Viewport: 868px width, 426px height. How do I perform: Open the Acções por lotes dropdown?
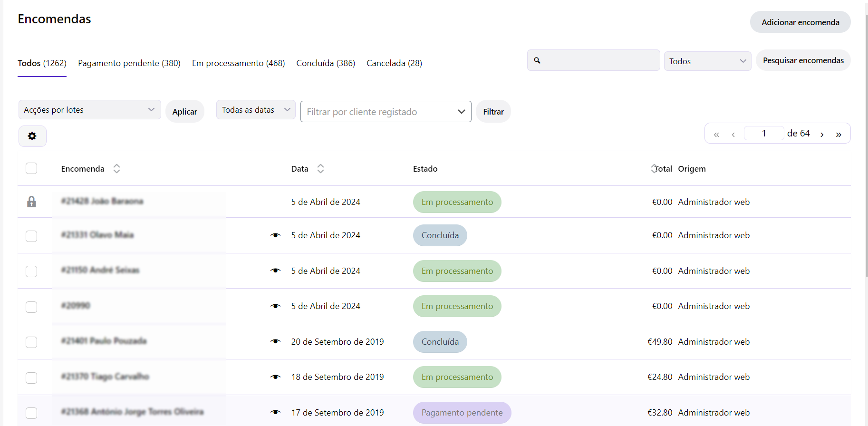coord(89,110)
